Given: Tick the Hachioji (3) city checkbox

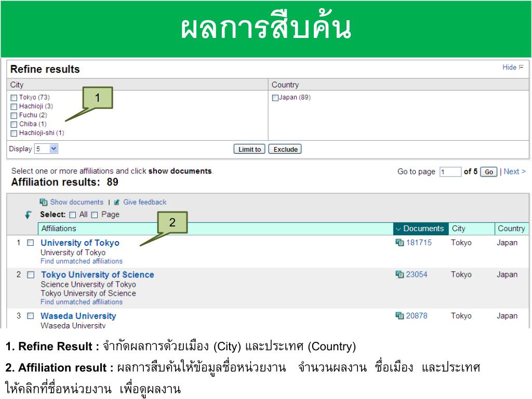Looking at the screenshot, I should click(14, 107).
